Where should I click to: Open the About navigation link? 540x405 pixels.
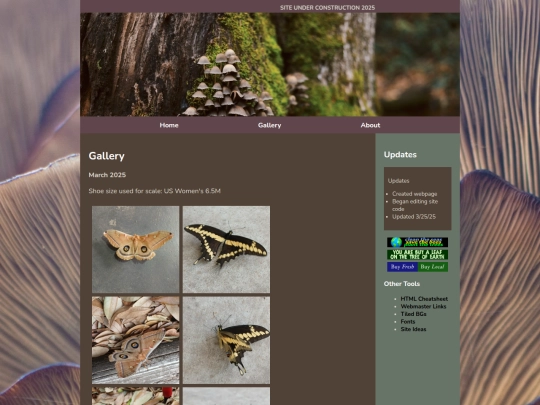pyautogui.click(x=370, y=125)
